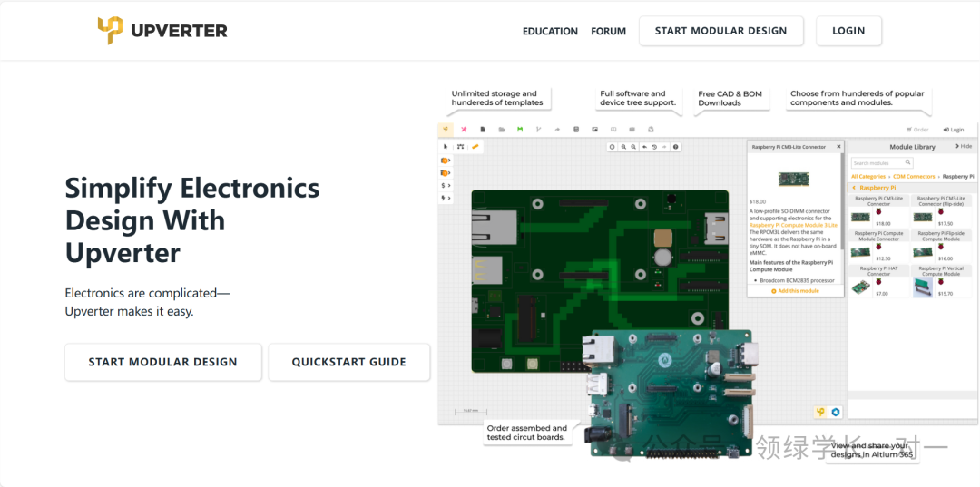Select the orange ruler measure tool

pyautogui.click(x=475, y=147)
